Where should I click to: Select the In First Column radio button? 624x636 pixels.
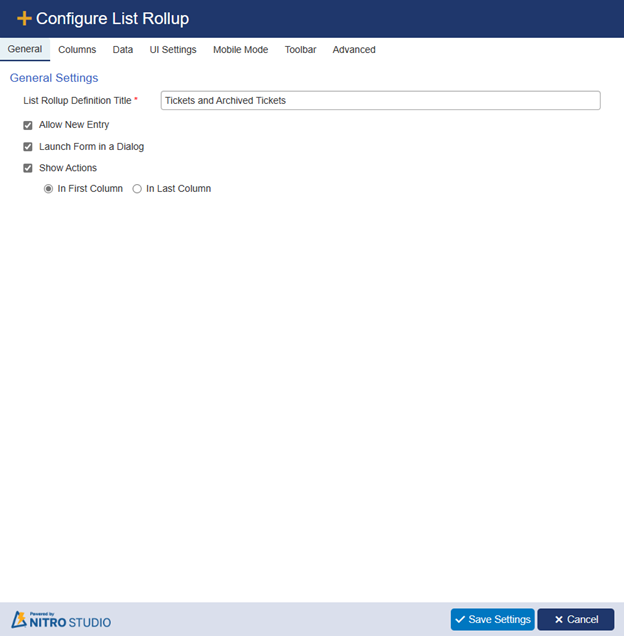click(x=48, y=189)
